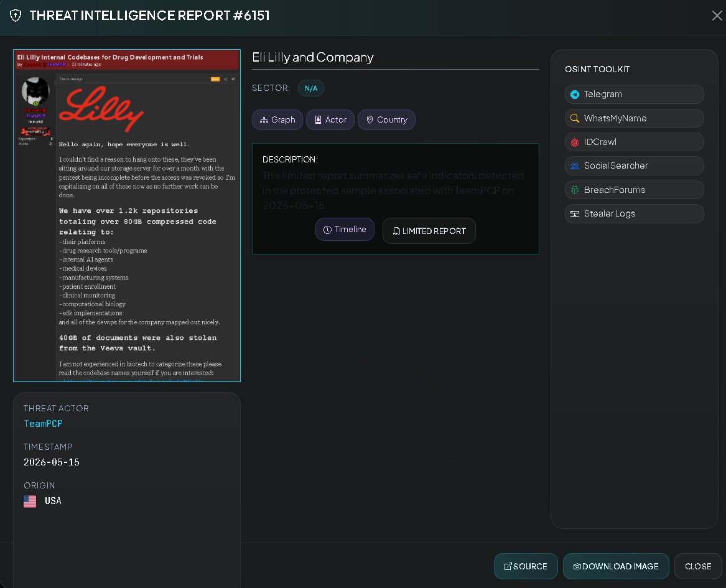The height and width of the screenshot is (588, 726).
Task: Click the N/A sector tag
Action: [311, 88]
